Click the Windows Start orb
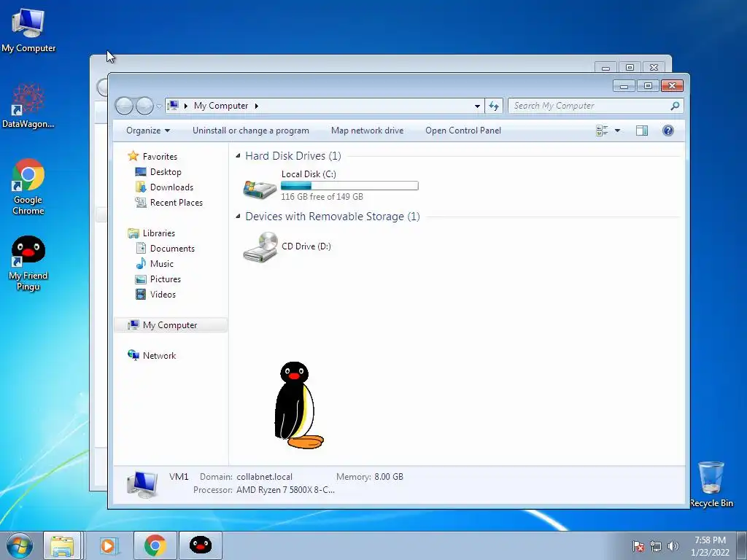747x560 pixels. coord(20,545)
